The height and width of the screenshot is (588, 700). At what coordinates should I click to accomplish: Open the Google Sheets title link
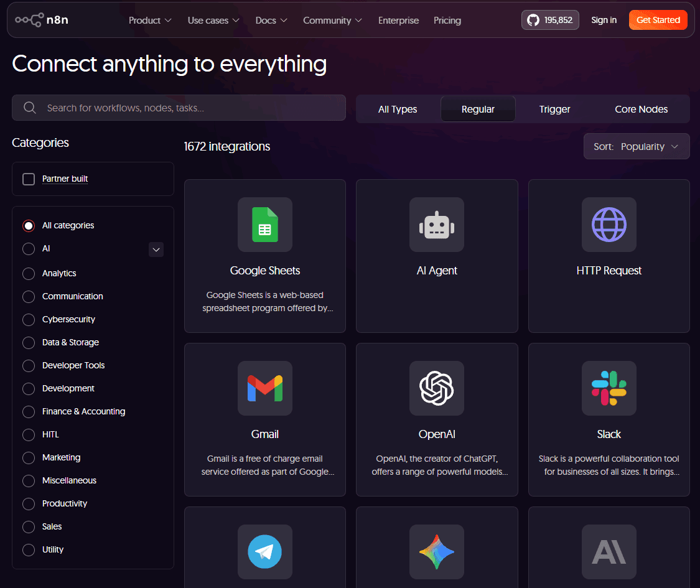click(264, 271)
